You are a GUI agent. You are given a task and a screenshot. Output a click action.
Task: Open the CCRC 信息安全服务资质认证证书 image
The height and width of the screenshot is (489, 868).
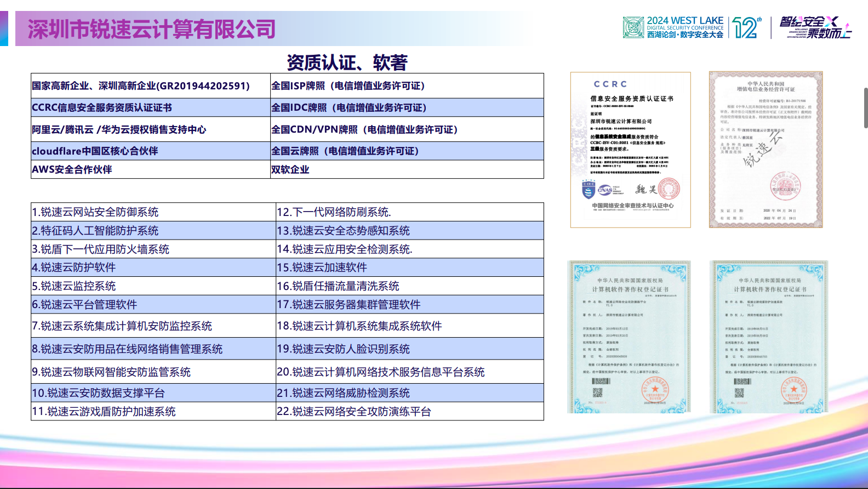(630, 150)
